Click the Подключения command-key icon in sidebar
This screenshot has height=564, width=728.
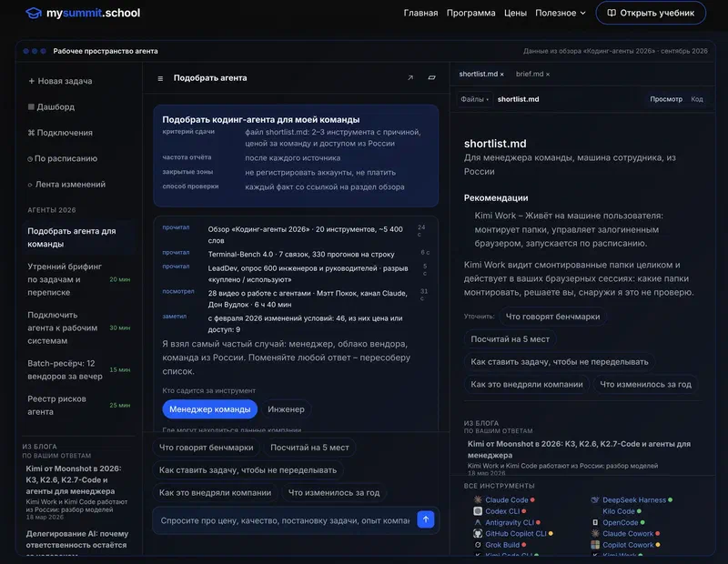(x=31, y=133)
